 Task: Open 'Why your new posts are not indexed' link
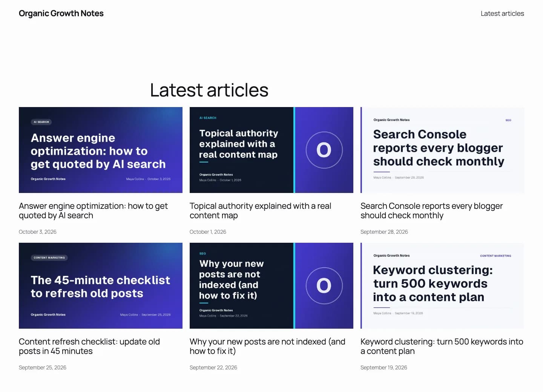267,346
